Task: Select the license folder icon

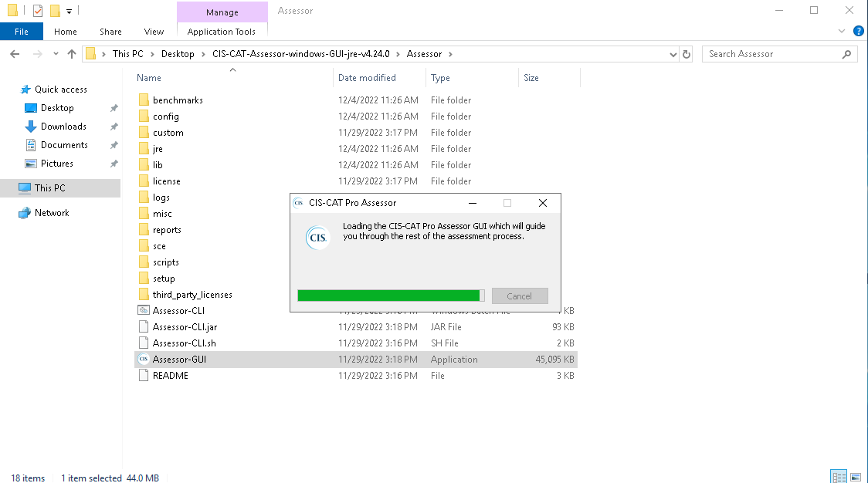Action: pyautogui.click(x=144, y=181)
